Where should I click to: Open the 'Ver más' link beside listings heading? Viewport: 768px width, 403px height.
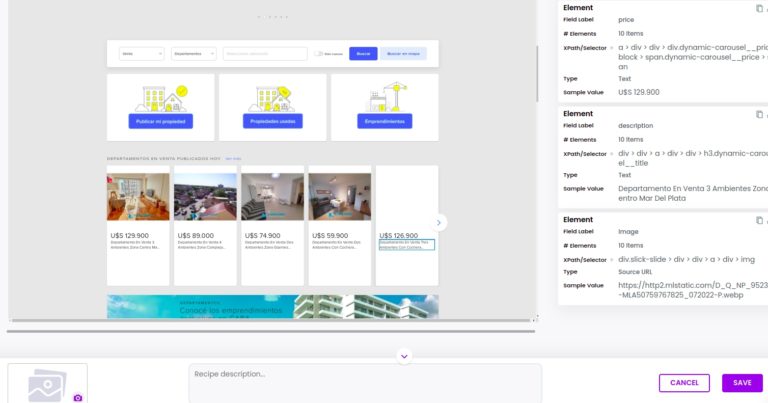[233, 159]
